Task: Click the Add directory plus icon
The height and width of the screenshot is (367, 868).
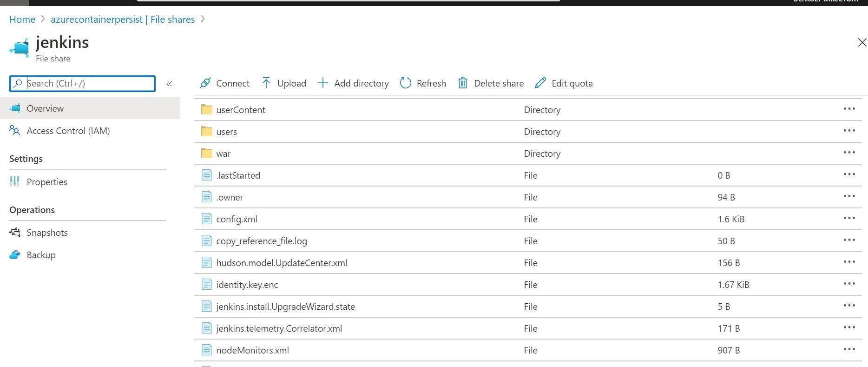Action: (322, 83)
